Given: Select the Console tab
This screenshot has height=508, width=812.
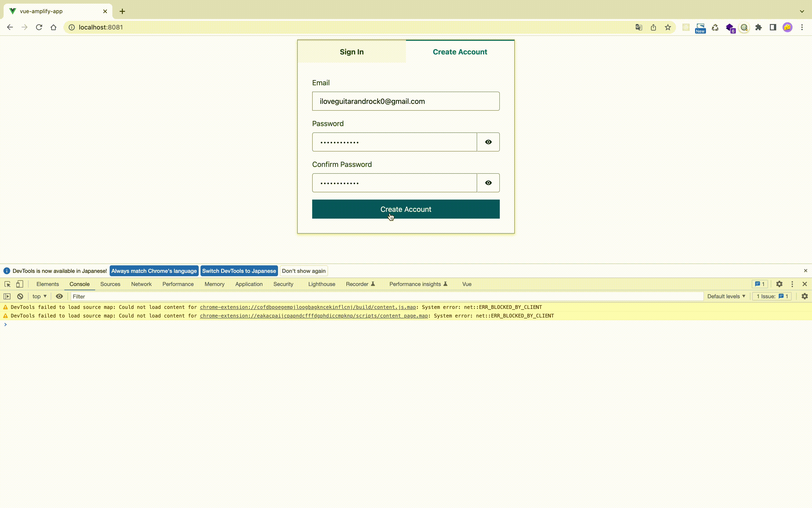Looking at the screenshot, I should pyautogui.click(x=80, y=284).
